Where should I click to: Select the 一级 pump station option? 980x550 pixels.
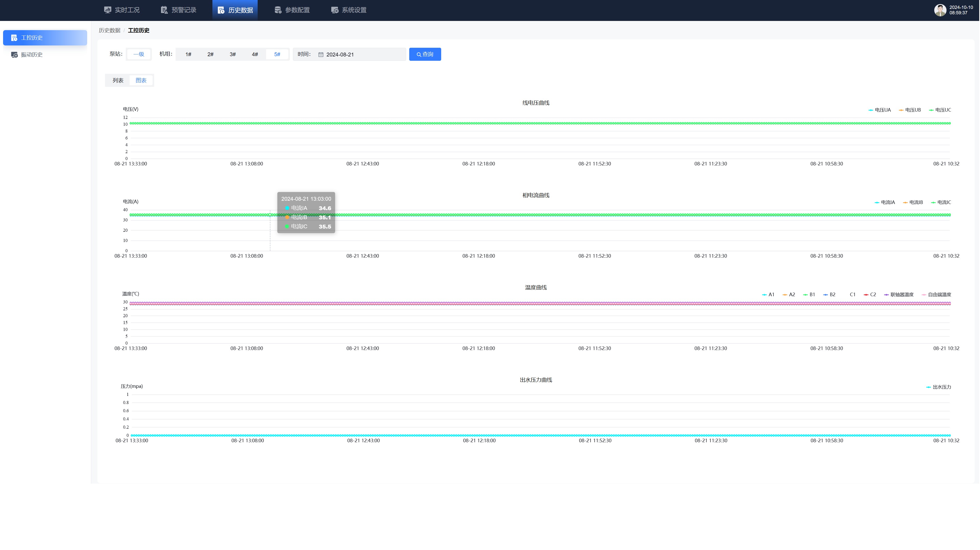coord(139,54)
